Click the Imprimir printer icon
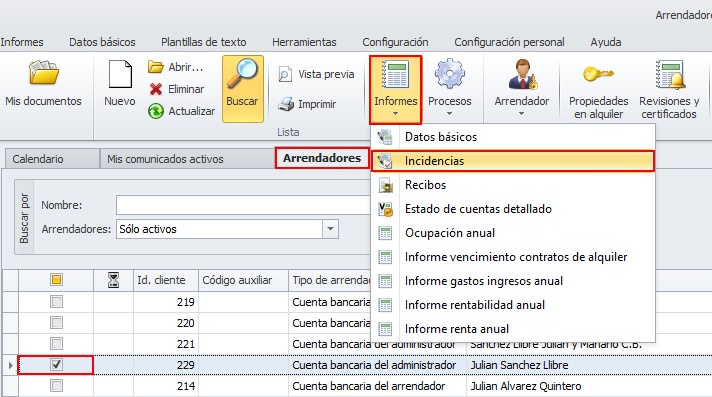712x397 pixels. coord(286,104)
